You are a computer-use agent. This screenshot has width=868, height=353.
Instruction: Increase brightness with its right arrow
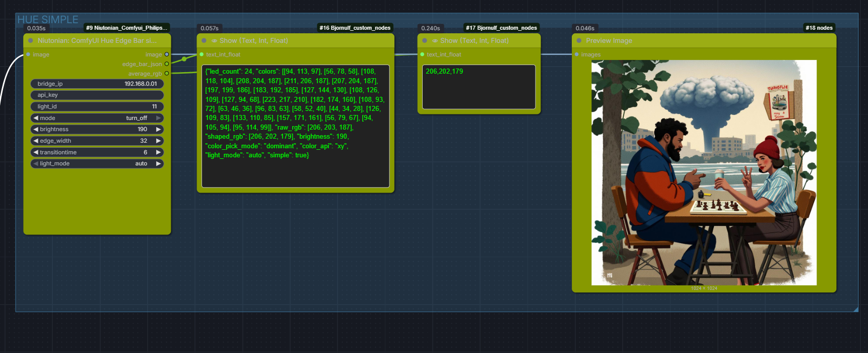(x=159, y=130)
